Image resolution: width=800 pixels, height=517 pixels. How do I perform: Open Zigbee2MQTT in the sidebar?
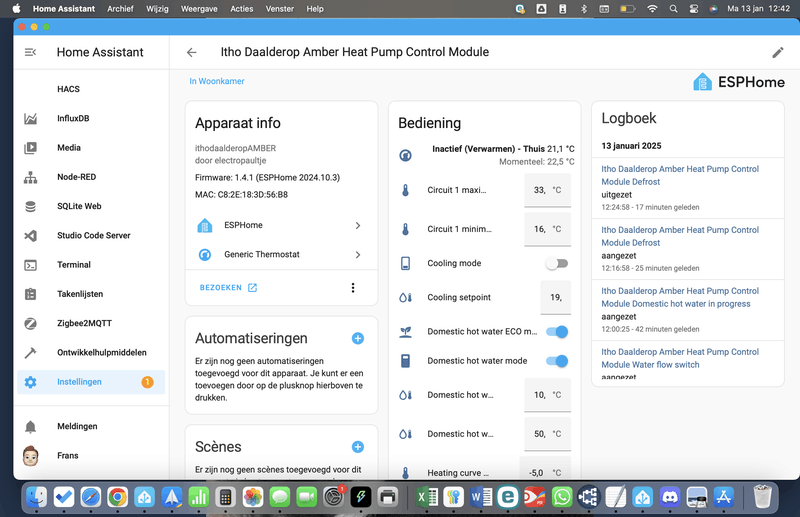pos(91,323)
